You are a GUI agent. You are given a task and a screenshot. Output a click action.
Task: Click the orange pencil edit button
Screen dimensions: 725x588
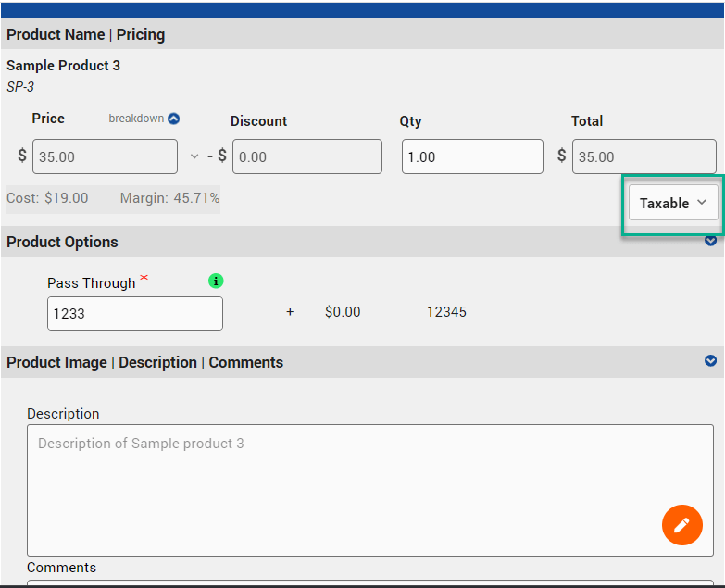[x=682, y=525]
